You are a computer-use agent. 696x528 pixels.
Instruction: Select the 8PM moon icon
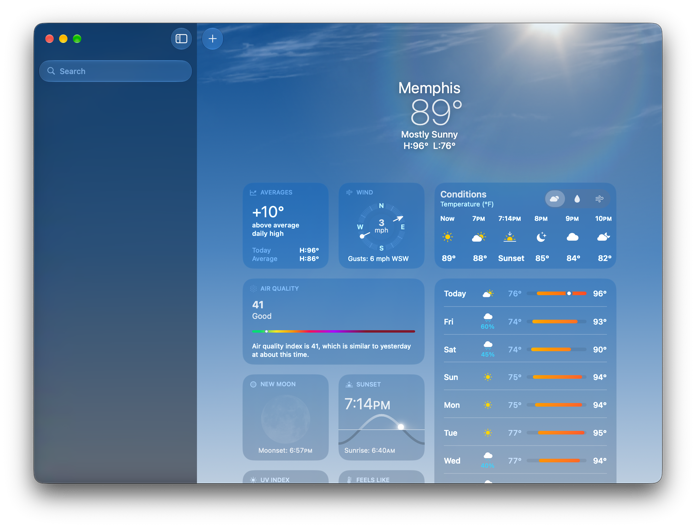click(x=541, y=237)
